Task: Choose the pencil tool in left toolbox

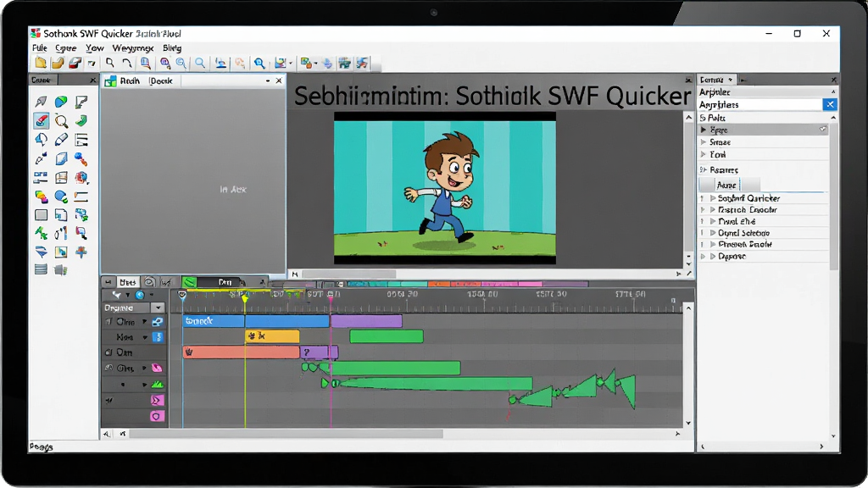Action: click(x=61, y=140)
